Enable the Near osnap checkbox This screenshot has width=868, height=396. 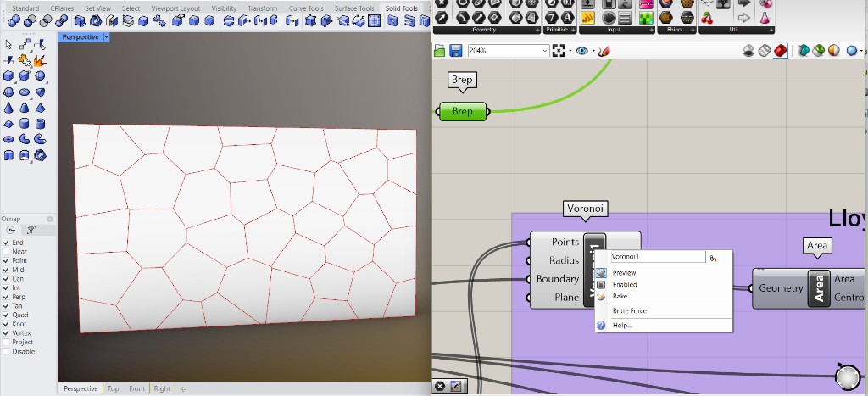tap(6, 252)
